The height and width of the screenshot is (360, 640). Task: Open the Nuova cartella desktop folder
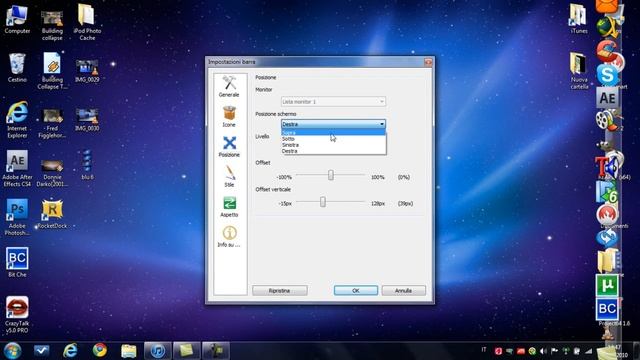pyautogui.click(x=579, y=71)
